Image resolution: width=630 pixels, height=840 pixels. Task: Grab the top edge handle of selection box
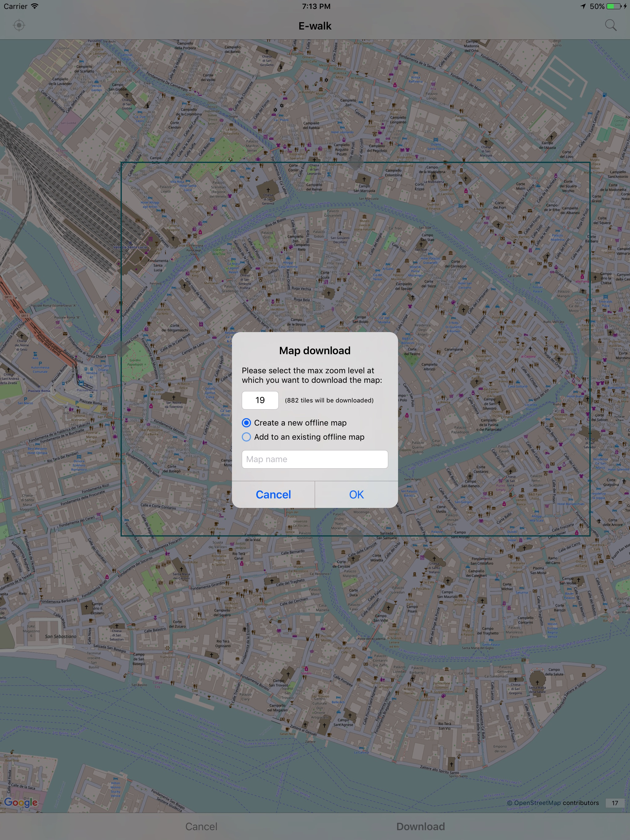[x=355, y=163]
